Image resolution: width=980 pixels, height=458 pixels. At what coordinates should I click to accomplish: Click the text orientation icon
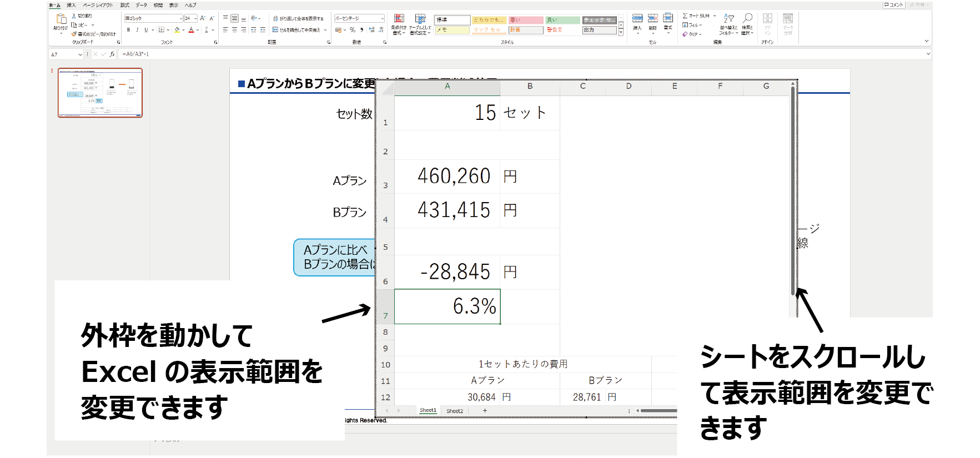point(253,18)
